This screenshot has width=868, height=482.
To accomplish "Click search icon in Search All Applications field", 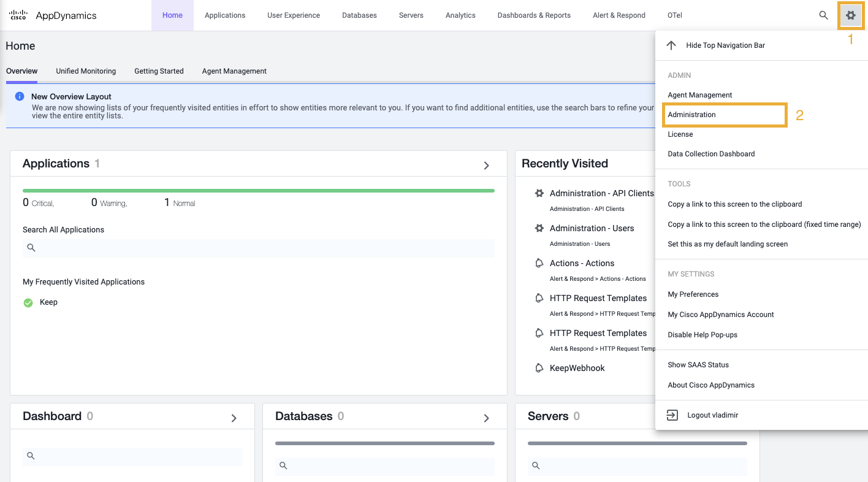I will [31, 248].
